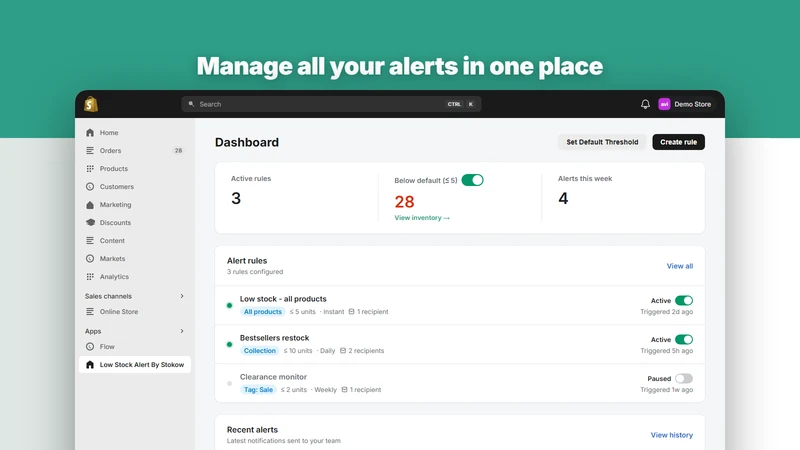This screenshot has height=450, width=800.
Task: Click the Markets sidebar icon
Action: (x=90, y=259)
